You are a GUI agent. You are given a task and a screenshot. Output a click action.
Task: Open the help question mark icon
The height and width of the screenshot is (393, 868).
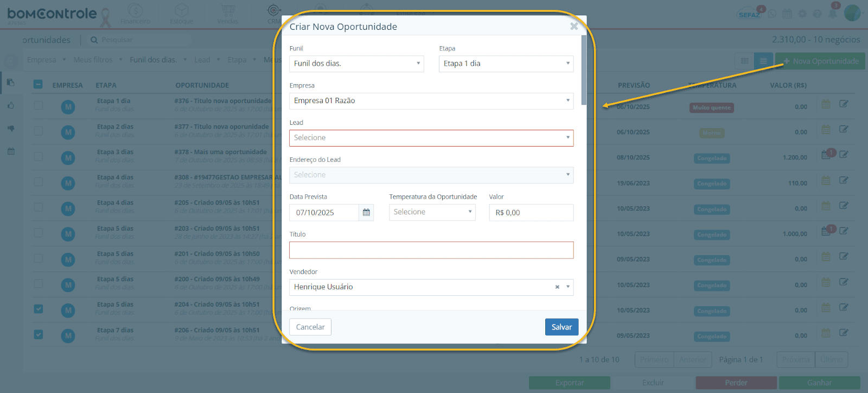pos(817,14)
